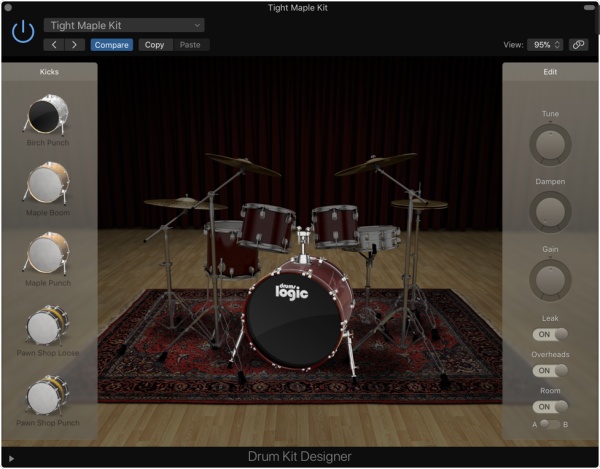Toggle the Leak switch
Image resolution: width=600 pixels, height=469 pixels.
[x=550, y=334]
